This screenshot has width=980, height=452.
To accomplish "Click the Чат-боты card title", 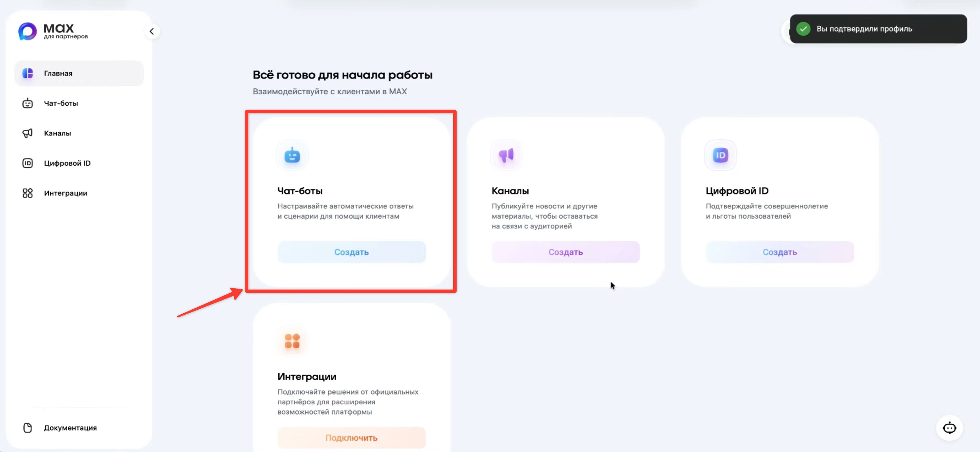I will click(300, 191).
